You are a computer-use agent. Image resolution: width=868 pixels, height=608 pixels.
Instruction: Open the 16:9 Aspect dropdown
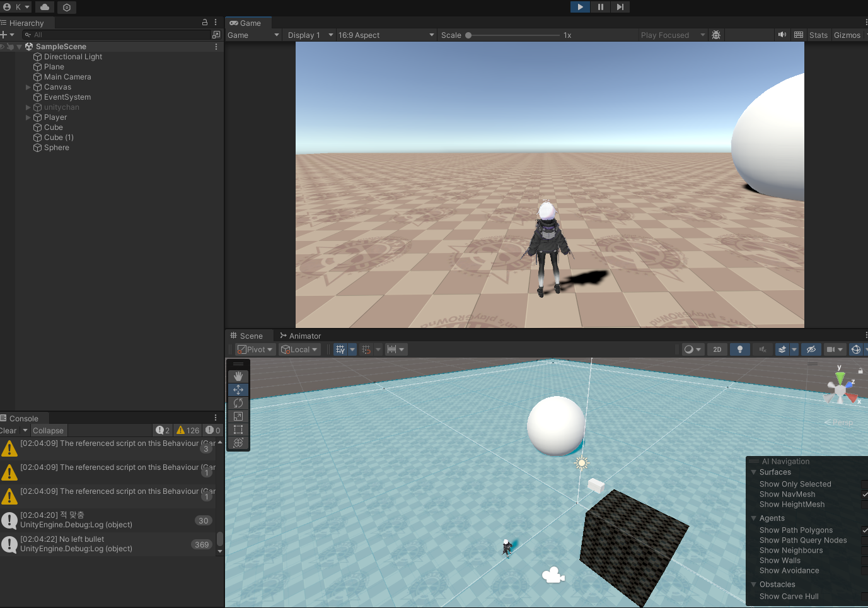coord(386,35)
